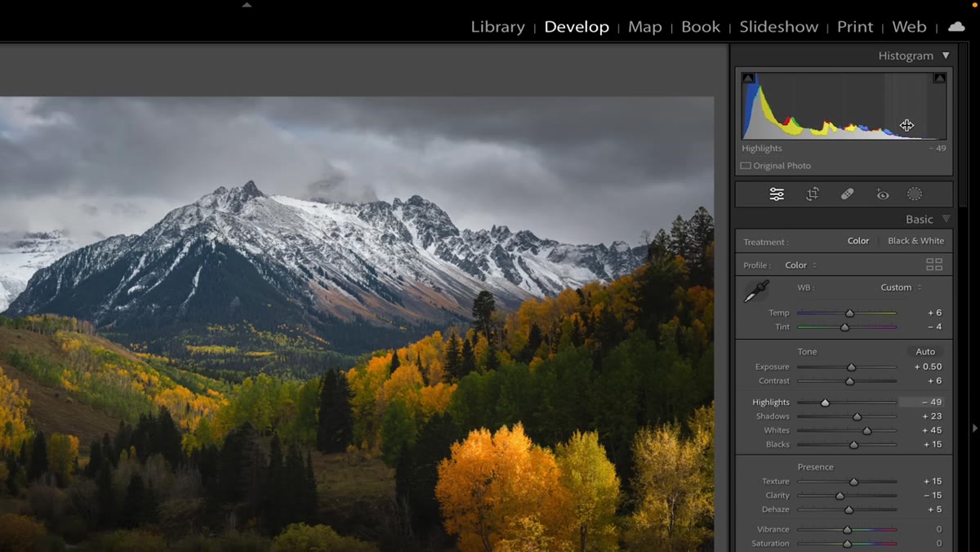
Task: Click the Texture slider handle
Action: coord(853,481)
